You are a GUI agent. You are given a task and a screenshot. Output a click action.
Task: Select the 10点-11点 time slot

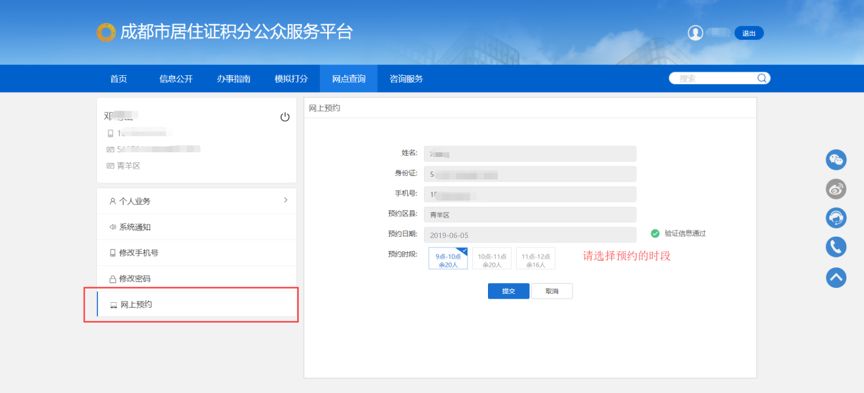(x=492, y=259)
